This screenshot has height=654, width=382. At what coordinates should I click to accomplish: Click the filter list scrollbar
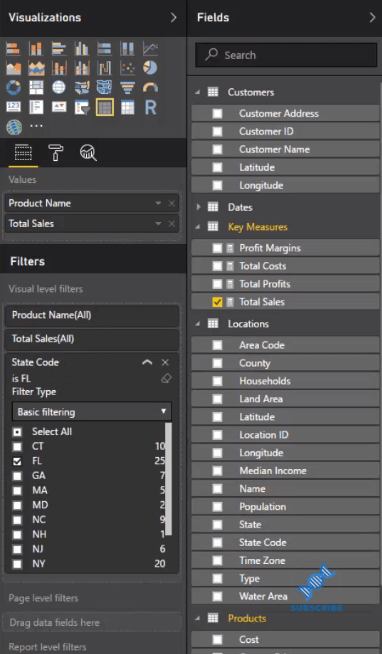(x=168, y=478)
